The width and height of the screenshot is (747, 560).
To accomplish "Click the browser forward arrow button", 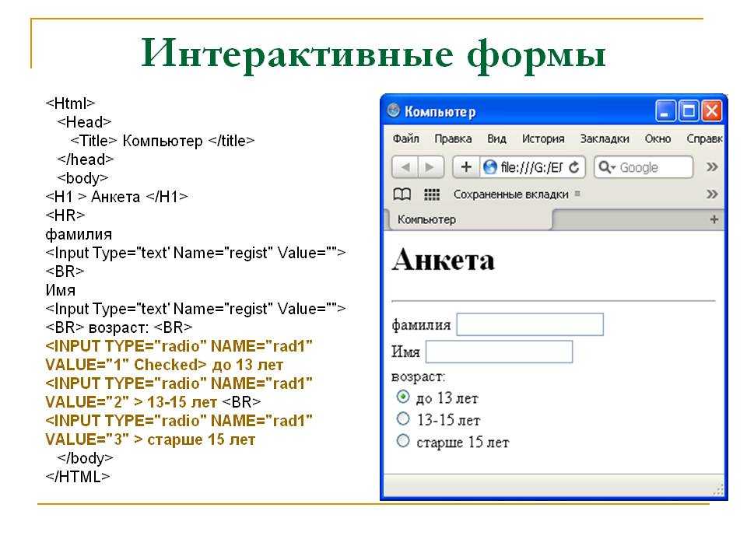I will (x=430, y=167).
